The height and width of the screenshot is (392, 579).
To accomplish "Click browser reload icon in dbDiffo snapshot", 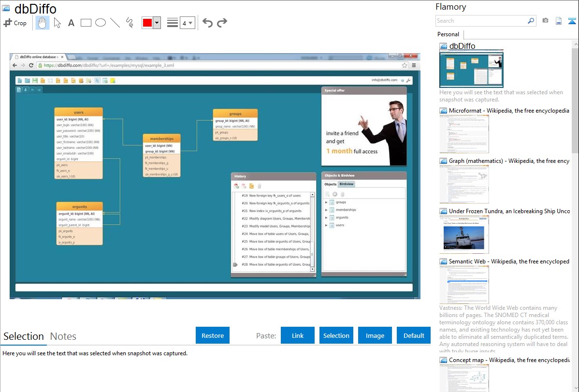I will click(31, 65).
